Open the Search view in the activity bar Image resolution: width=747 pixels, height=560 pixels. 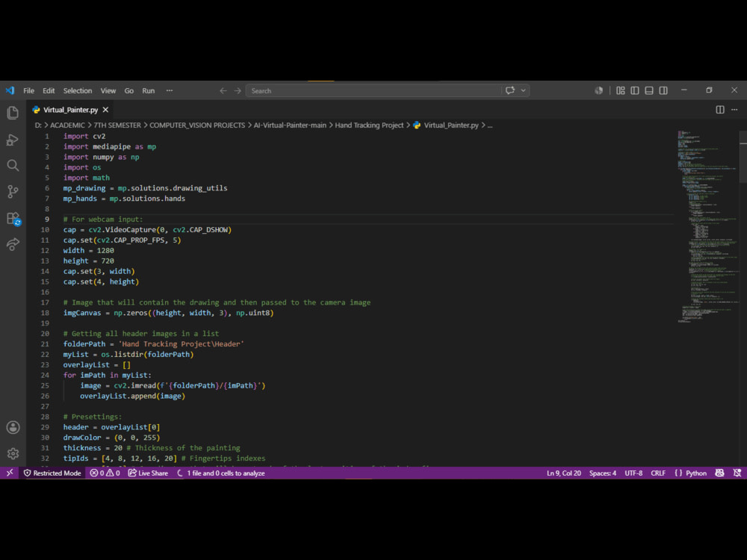(13, 165)
